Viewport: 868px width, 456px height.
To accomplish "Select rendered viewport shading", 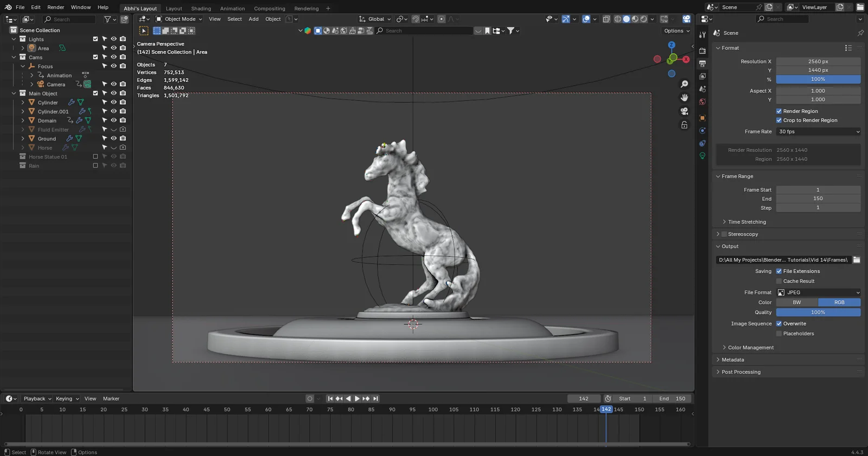I will click(x=644, y=19).
